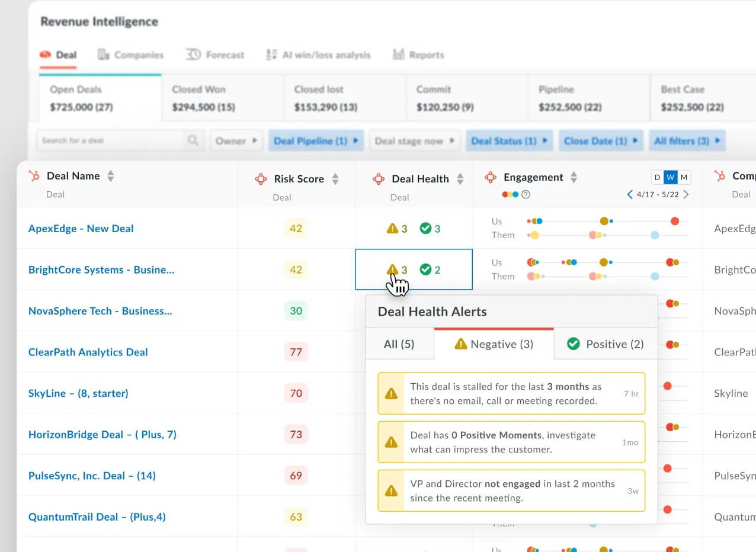Click the icon beside Risk Score header

261,179
